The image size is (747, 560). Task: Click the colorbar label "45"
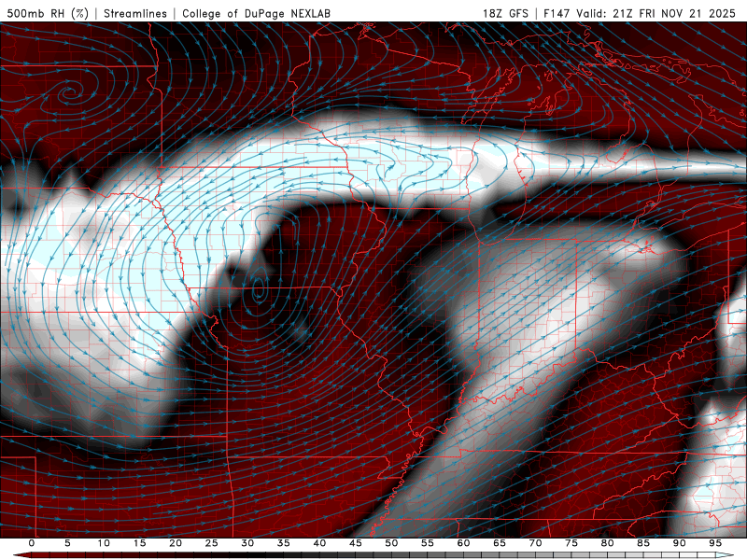click(356, 543)
